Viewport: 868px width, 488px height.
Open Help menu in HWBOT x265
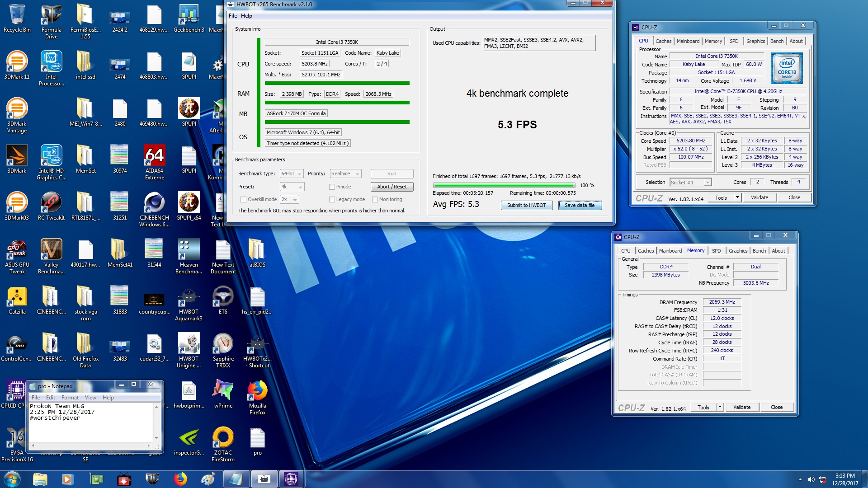point(246,16)
